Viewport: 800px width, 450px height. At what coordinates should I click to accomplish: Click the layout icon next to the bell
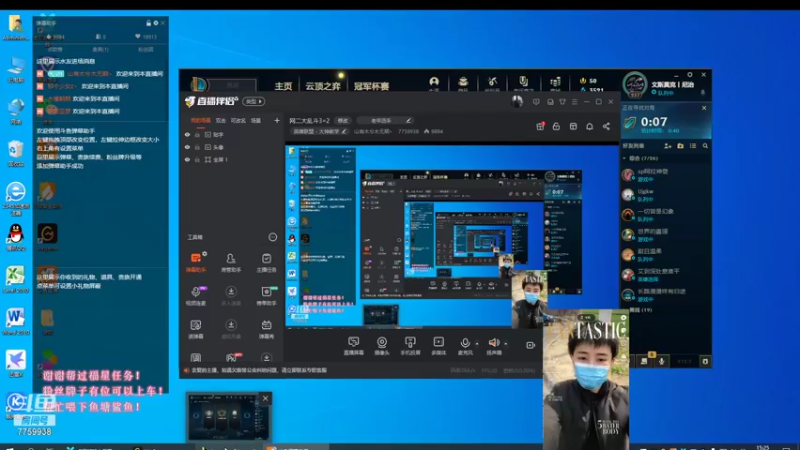tap(573, 126)
